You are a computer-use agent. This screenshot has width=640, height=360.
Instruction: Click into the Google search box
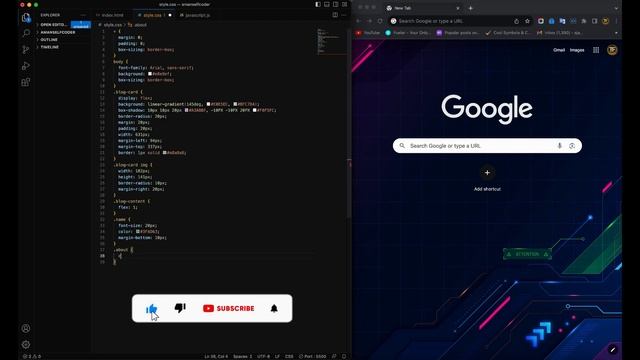click(x=487, y=146)
